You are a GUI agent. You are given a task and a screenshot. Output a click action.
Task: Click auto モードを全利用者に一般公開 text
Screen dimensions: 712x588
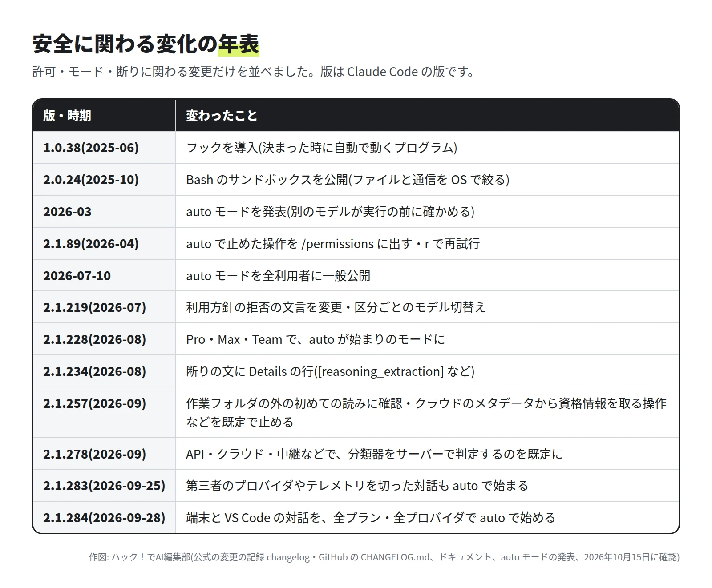[x=278, y=276]
